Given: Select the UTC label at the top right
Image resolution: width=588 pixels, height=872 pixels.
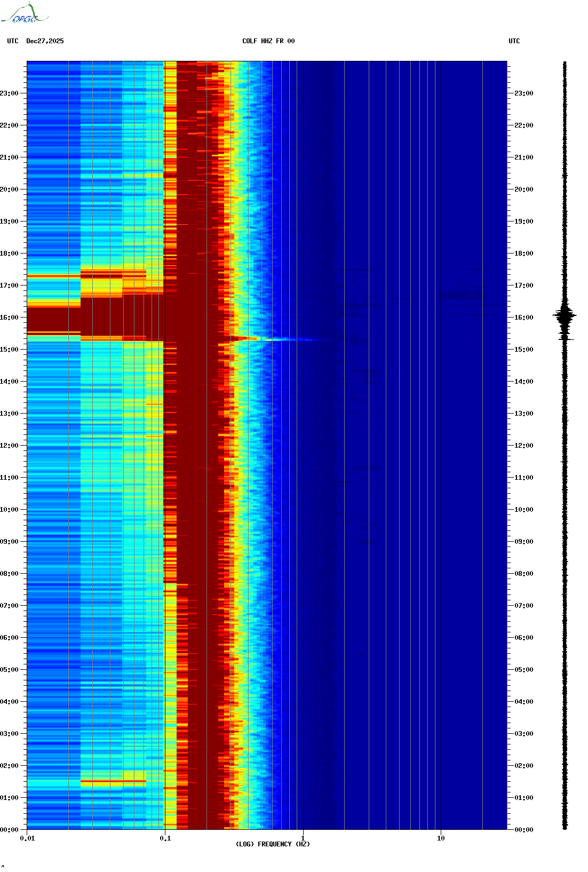Looking at the screenshot, I should [x=514, y=41].
